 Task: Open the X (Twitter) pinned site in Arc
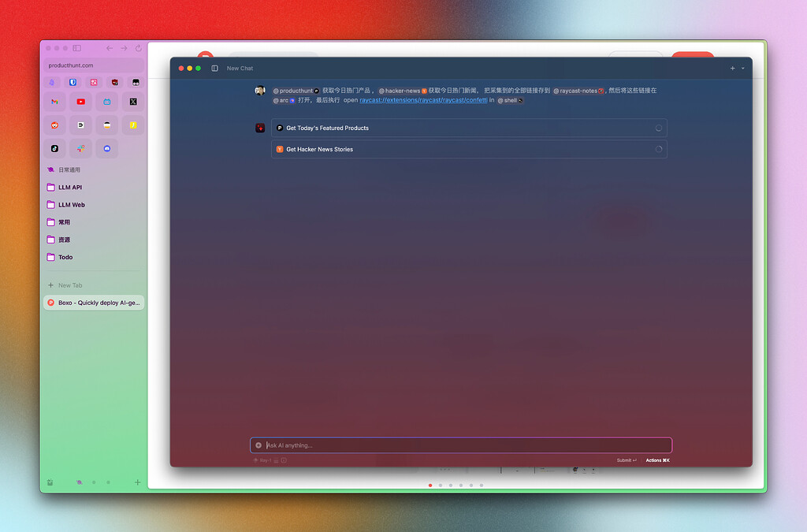tap(133, 102)
